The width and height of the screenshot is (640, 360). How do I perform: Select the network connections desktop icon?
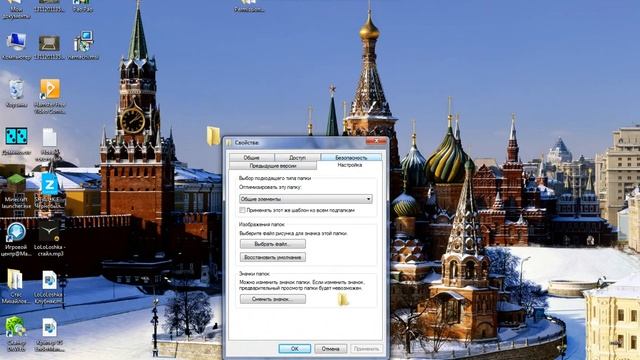[84, 42]
